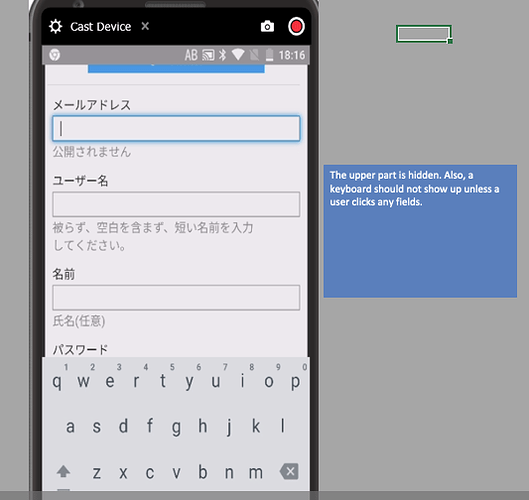
Task: Click the 公開されません hint text
Action: coord(92,152)
